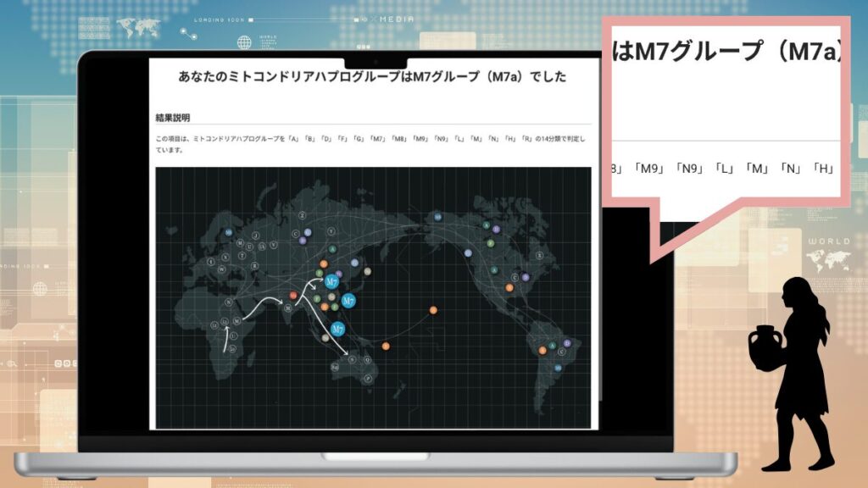Click the M7 marker east of Taiwan
The height and width of the screenshot is (488, 868).
tap(348, 301)
